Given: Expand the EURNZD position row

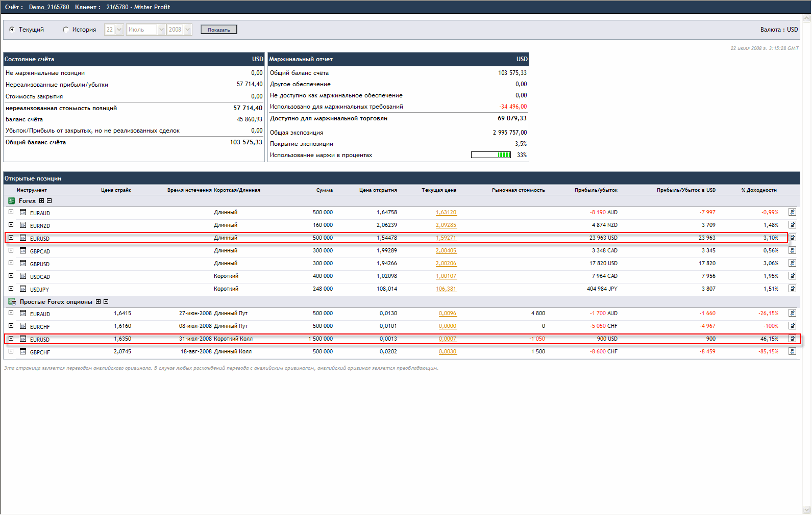Looking at the screenshot, I should point(11,225).
